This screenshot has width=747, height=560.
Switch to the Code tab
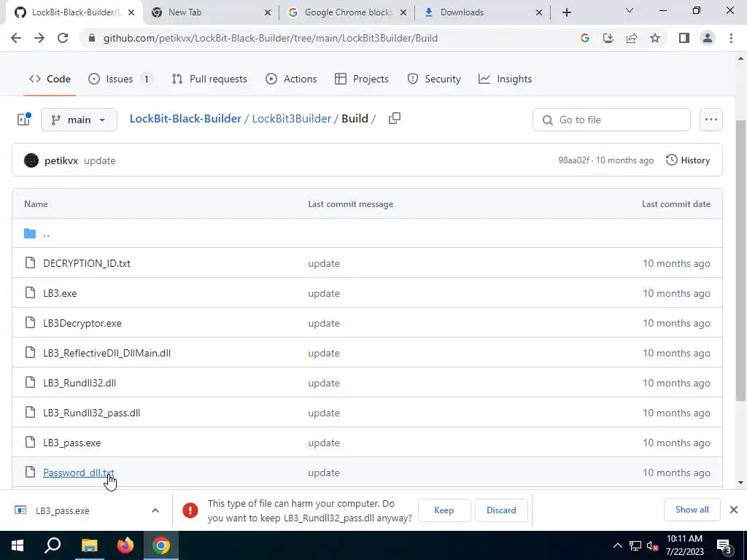50,79
